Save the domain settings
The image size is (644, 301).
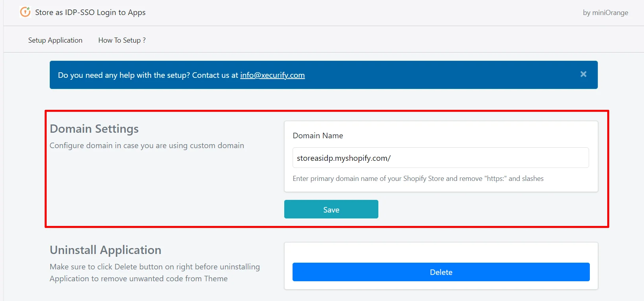coord(331,209)
